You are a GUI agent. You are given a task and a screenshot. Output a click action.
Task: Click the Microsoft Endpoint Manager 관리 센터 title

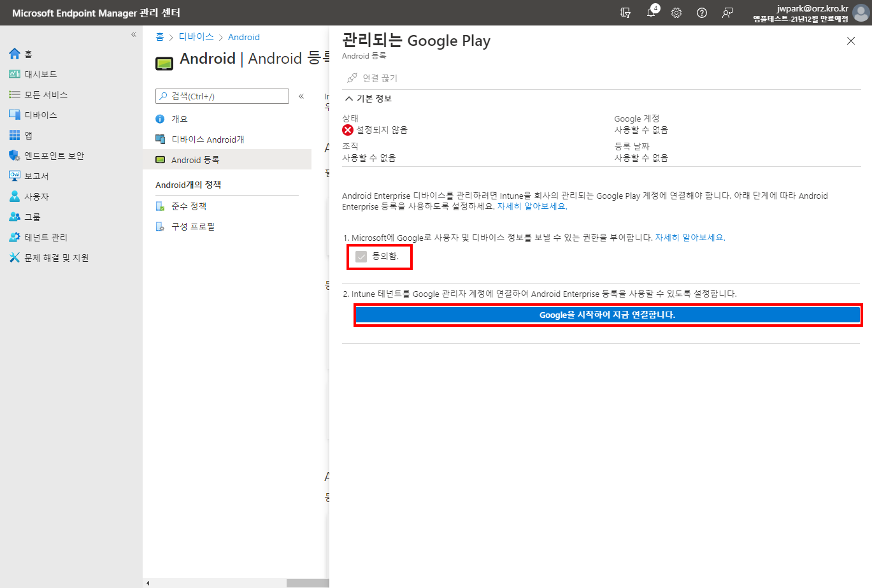(96, 13)
